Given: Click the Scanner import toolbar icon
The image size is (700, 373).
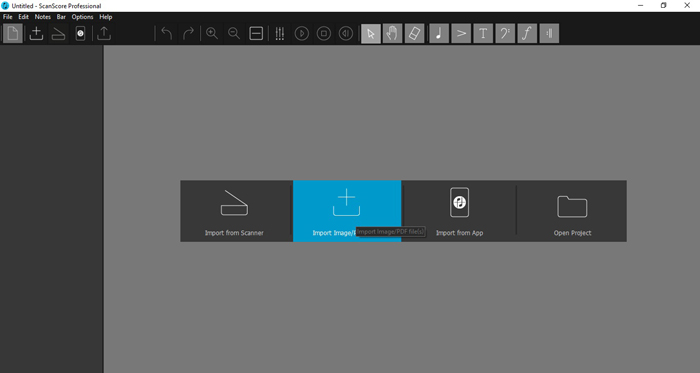Looking at the screenshot, I should (58, 33).
